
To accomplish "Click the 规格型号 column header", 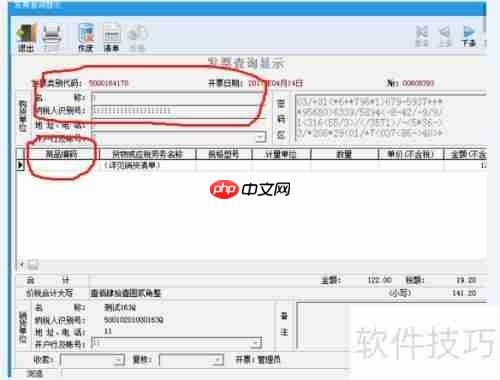I will coord(224,154).
